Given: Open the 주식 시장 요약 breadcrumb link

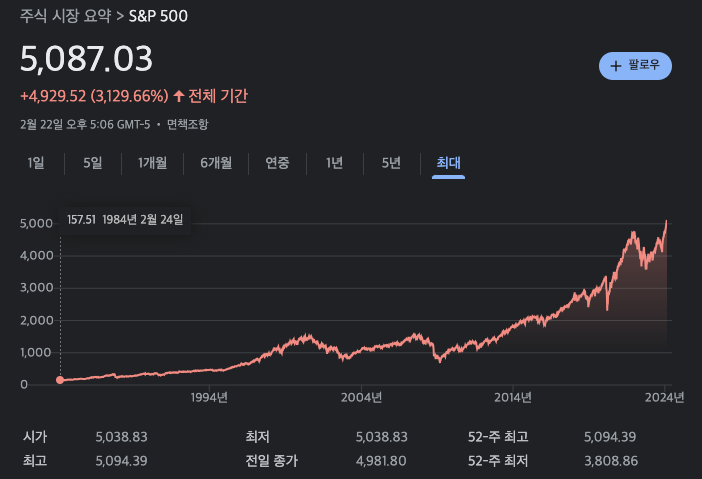Looking at the screenshot, I should pyautogui.click(x=65, y=16).
